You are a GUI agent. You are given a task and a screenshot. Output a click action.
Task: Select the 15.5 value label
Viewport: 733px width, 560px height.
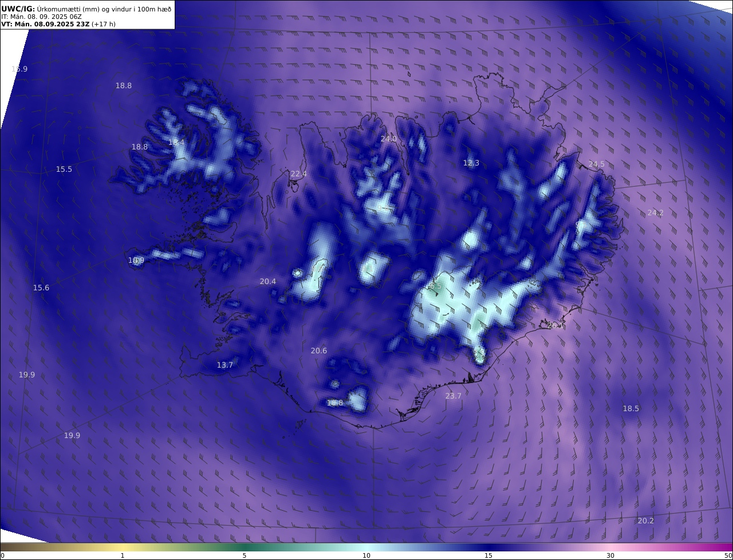(x=64, y=169)
